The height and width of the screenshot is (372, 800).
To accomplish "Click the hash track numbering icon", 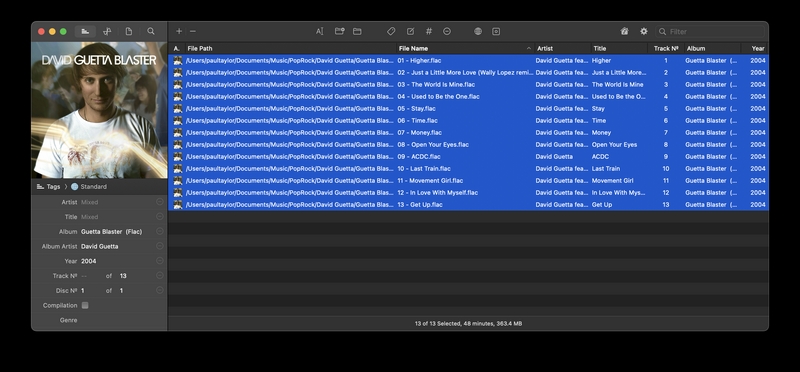I will click(x=429, y=31).
